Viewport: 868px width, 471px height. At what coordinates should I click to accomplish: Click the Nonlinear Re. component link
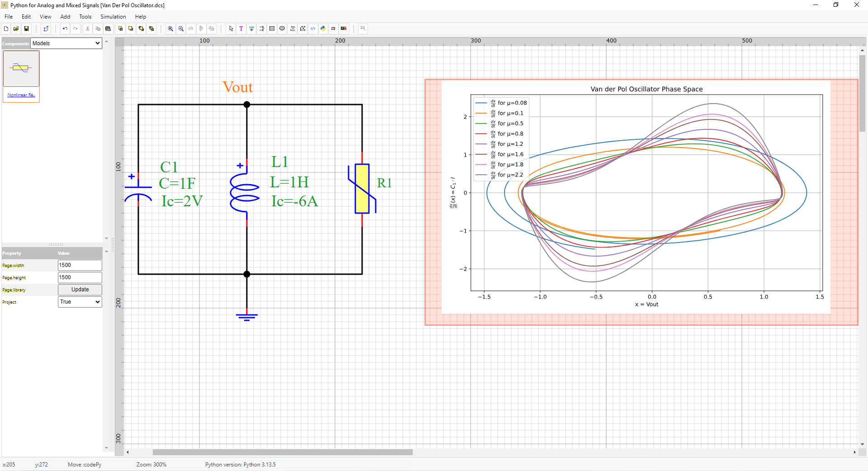click(21, 95)
